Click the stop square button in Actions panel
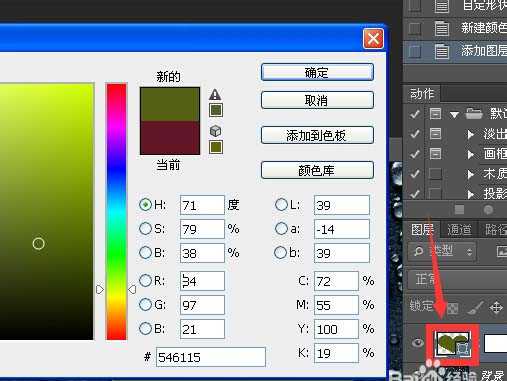The image size is (507, 381). pos(459,209)
